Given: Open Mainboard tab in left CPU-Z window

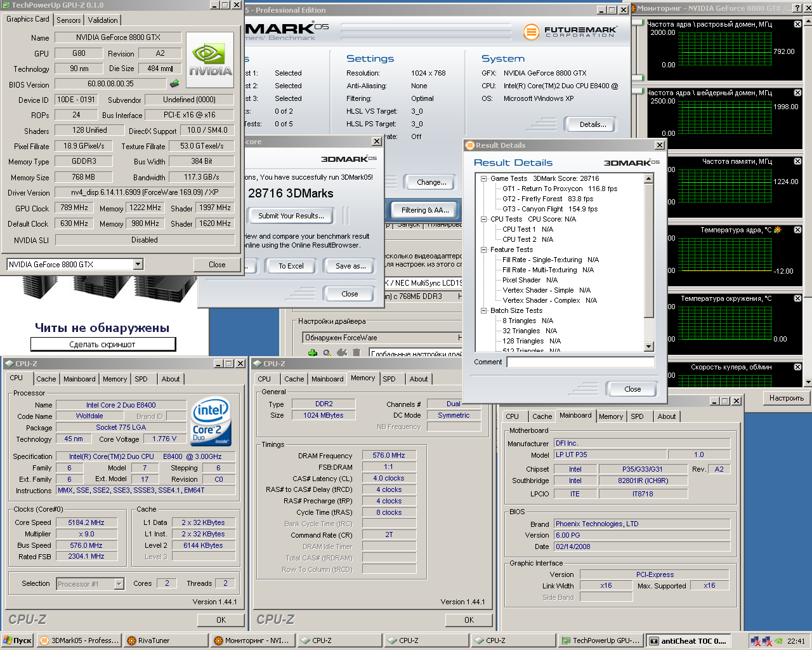Looking at the screenshot, I should coord(79,379).
